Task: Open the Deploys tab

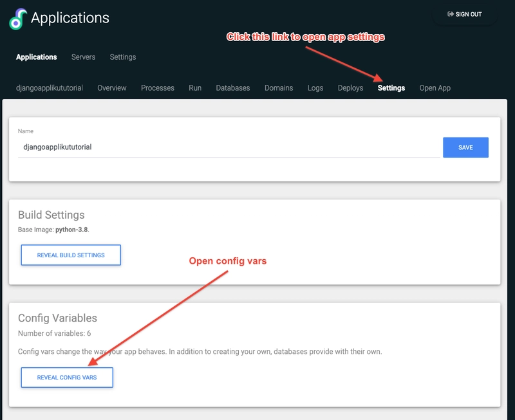Action: coord(350,88)
